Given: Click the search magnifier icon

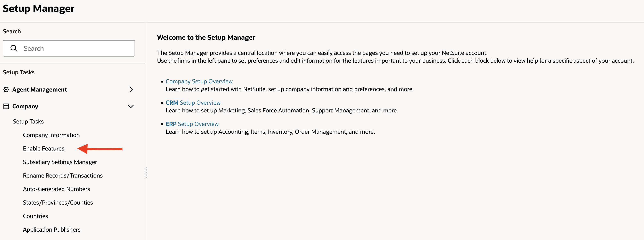Looking at the screenshot, I should point(14,48).
